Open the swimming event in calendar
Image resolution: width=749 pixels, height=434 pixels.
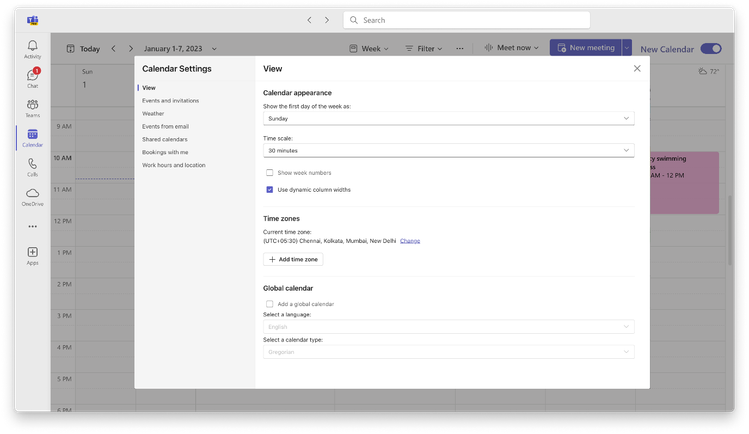pos(684,182)
